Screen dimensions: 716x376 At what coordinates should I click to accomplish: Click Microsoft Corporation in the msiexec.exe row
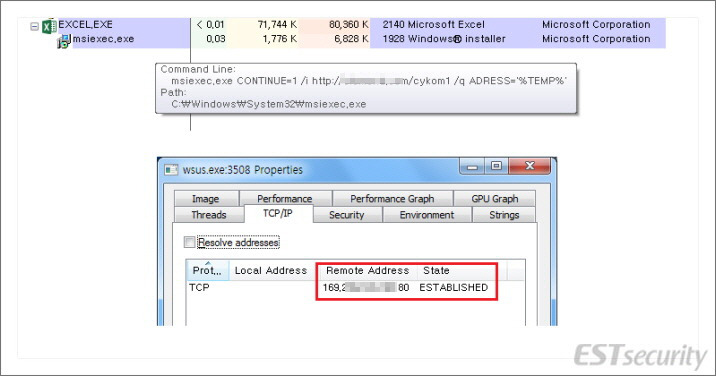(596, 39)
